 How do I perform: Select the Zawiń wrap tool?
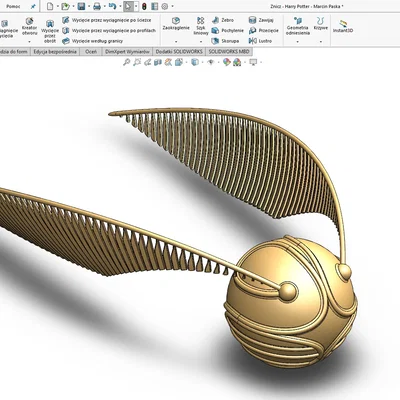click(x=261, y=20)
